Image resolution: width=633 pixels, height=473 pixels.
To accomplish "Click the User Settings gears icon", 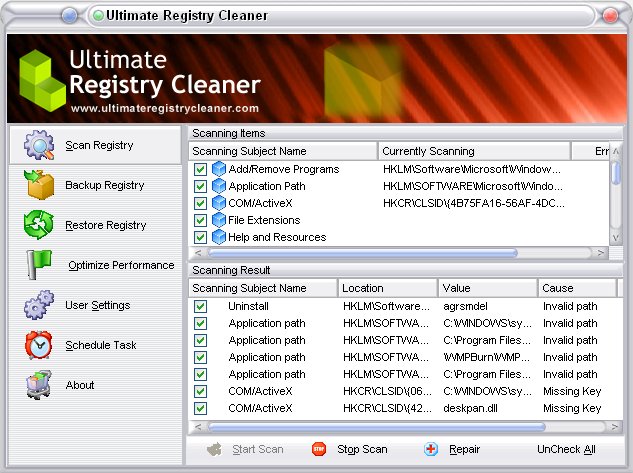I will click(39, 305).
